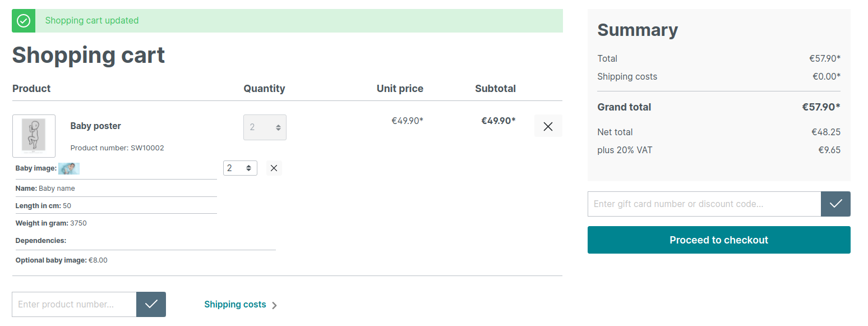Click the Product number SW10002 text
The image size is (868, 326).
[x=117, y=148]
